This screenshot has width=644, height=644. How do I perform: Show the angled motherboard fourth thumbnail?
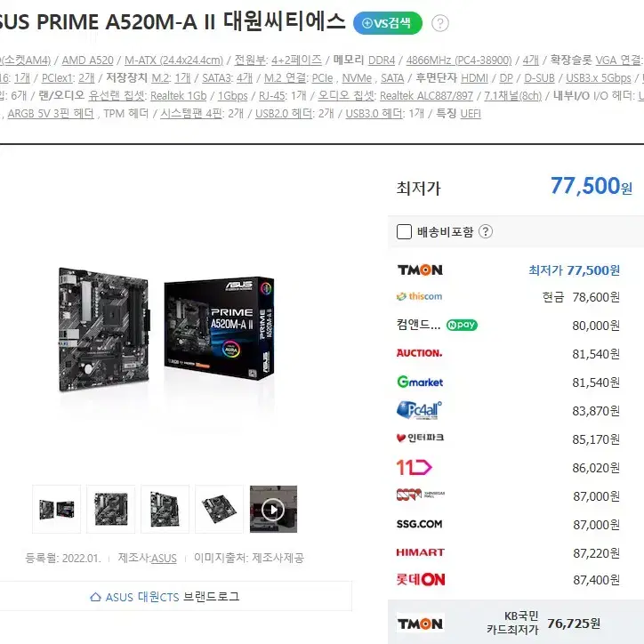pyautogui.click(x=220, y=510)
